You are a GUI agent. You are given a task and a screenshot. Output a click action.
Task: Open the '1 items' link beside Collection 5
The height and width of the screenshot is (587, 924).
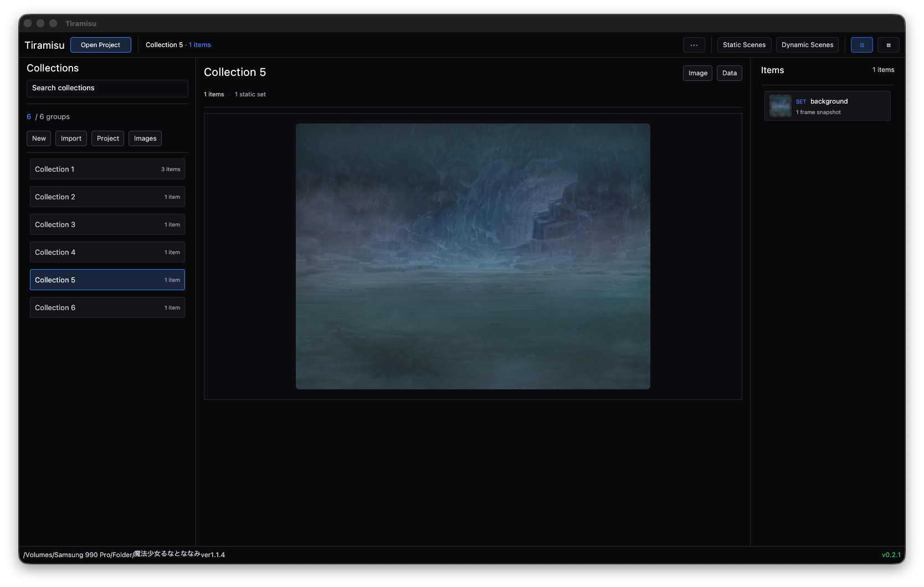(x=199, y=45)
